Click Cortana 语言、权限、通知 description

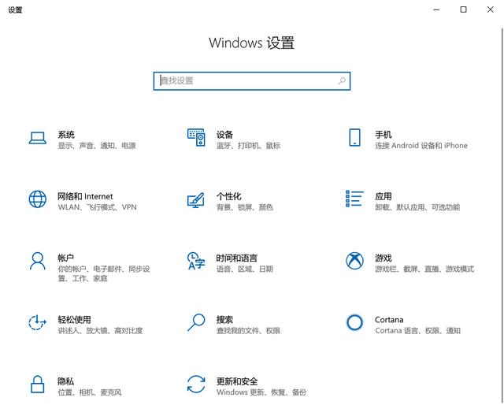pyautogui.click(x=418, y=331)
